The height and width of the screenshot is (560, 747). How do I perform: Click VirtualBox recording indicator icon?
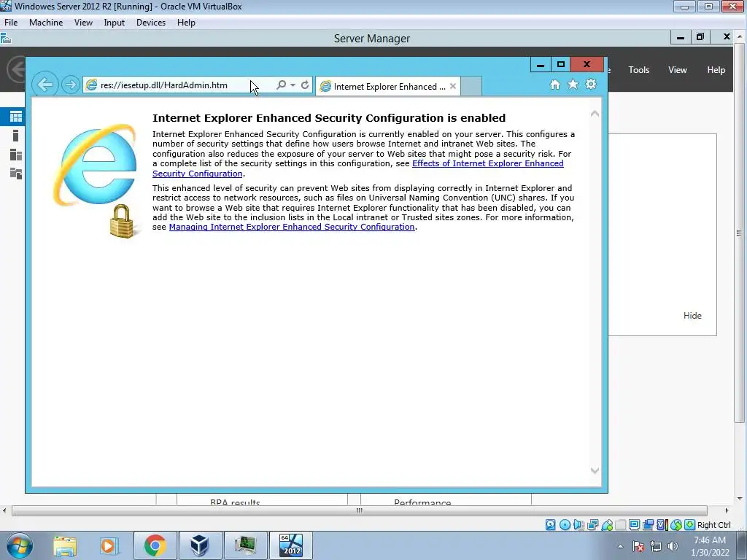(648, 525)
